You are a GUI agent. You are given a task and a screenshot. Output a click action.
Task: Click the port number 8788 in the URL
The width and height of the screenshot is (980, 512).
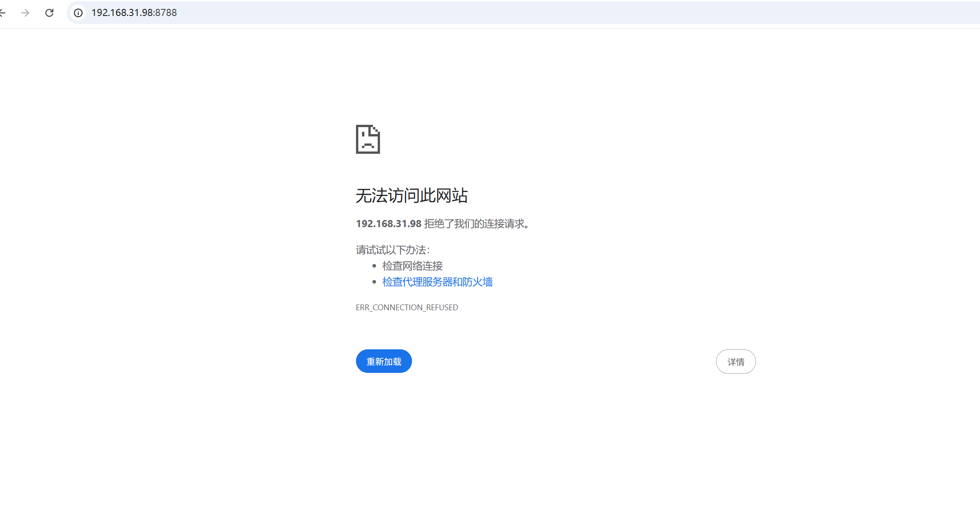166,13
